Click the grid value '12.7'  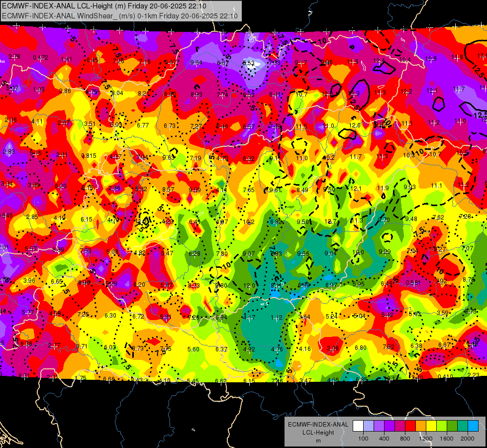[330, 222]
